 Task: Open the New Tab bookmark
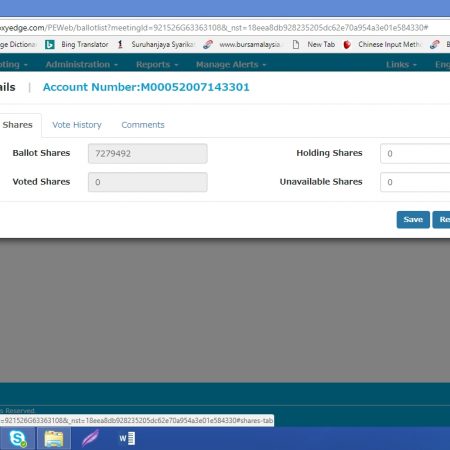[x=314, y=44]
